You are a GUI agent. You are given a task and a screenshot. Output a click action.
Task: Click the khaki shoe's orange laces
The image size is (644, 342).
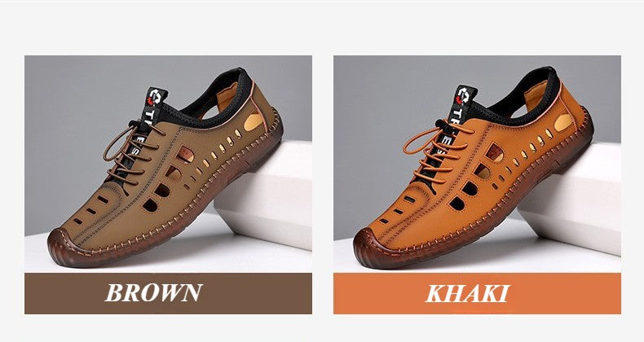(435, 151)
